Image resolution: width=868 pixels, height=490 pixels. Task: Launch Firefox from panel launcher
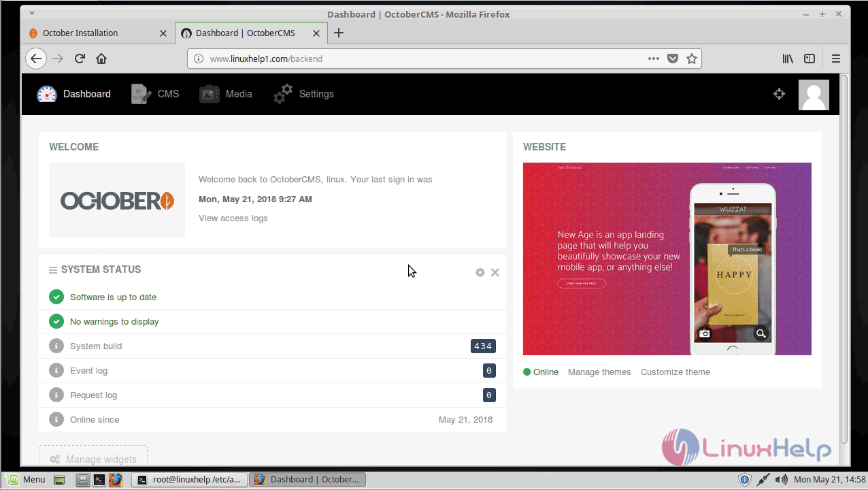coord(115,479)
